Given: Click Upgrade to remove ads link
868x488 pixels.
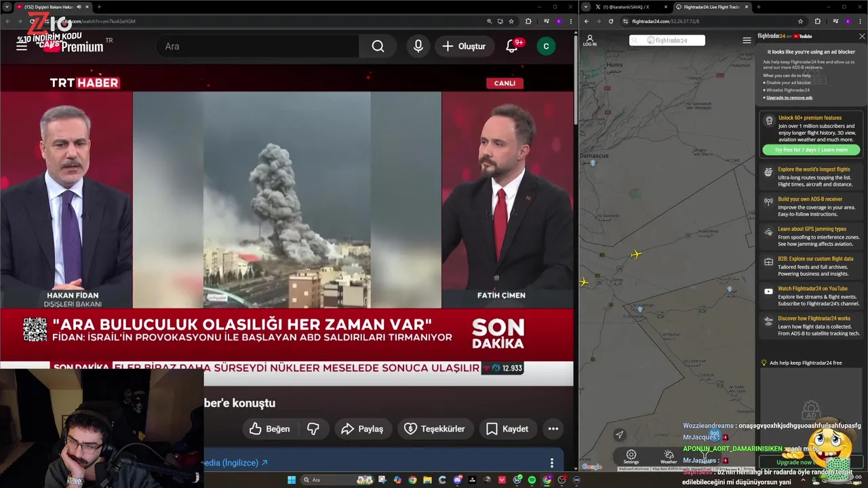Looking at the screenshot, I should (x=789, y=98).
